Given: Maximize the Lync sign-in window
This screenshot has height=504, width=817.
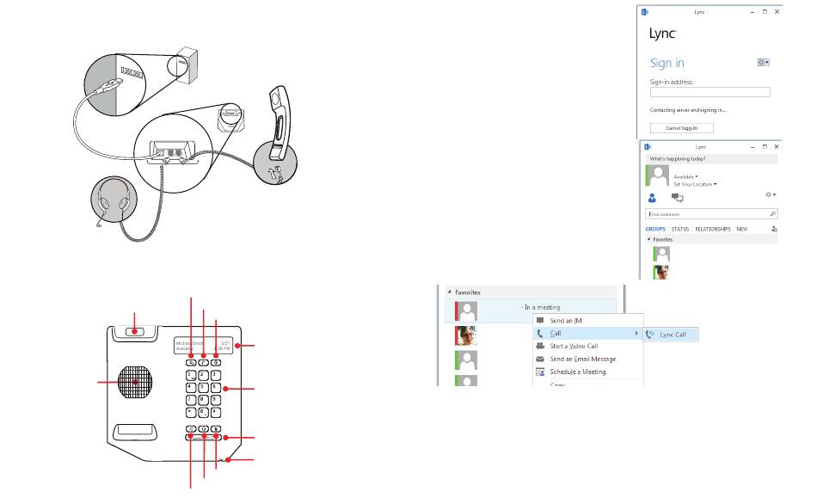Looking at the screenshot, I should pyautogui.click(x=765, y=12).
